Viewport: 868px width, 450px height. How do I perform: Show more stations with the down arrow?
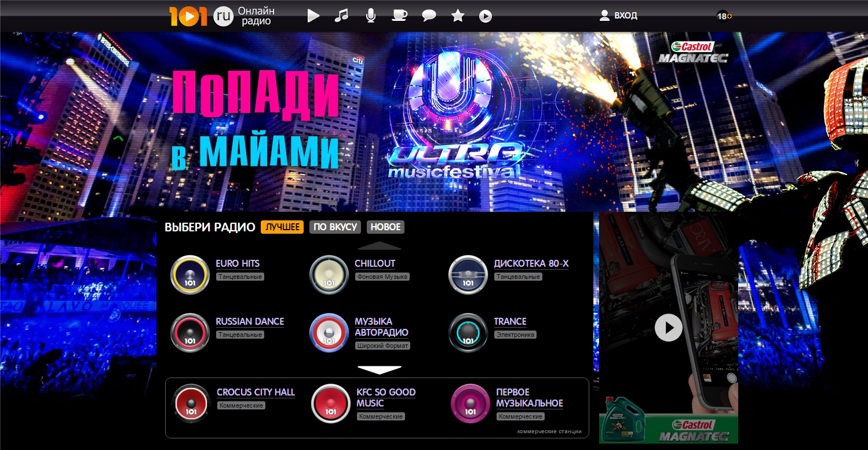[x=380, y=369]
